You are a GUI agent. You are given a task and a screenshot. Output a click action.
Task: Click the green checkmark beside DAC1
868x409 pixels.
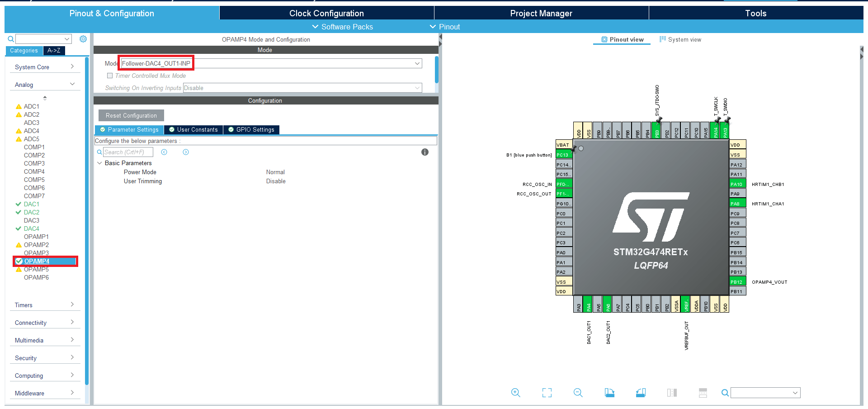tap(19, 204)
